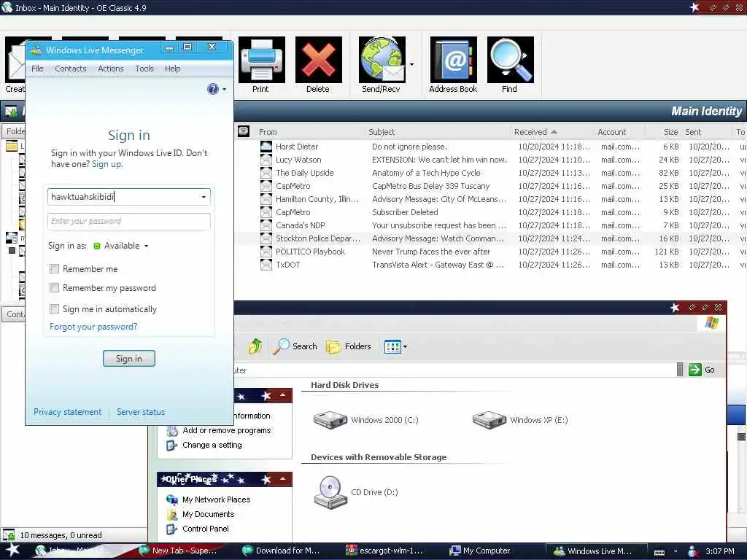Click the My Documents folder icon

coord(172,514)
